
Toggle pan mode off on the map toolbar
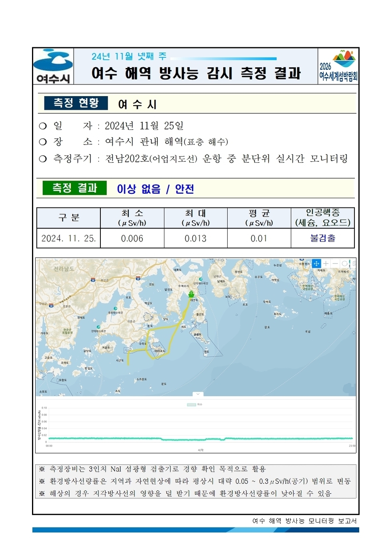(x=316, y=263)
